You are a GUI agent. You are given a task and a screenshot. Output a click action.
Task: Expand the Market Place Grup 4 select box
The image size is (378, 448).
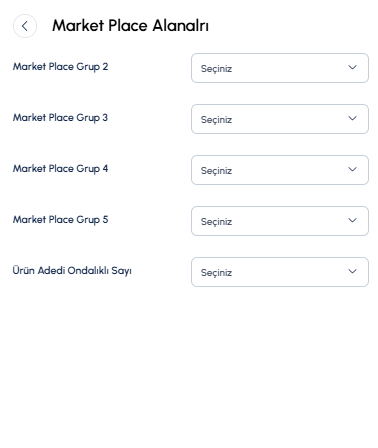click(280, 170)
